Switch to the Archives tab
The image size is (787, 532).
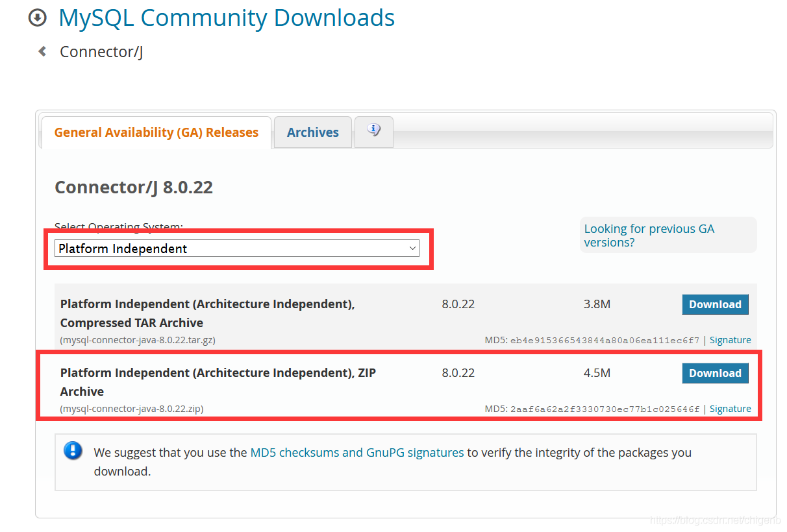[x=313, y=132]
